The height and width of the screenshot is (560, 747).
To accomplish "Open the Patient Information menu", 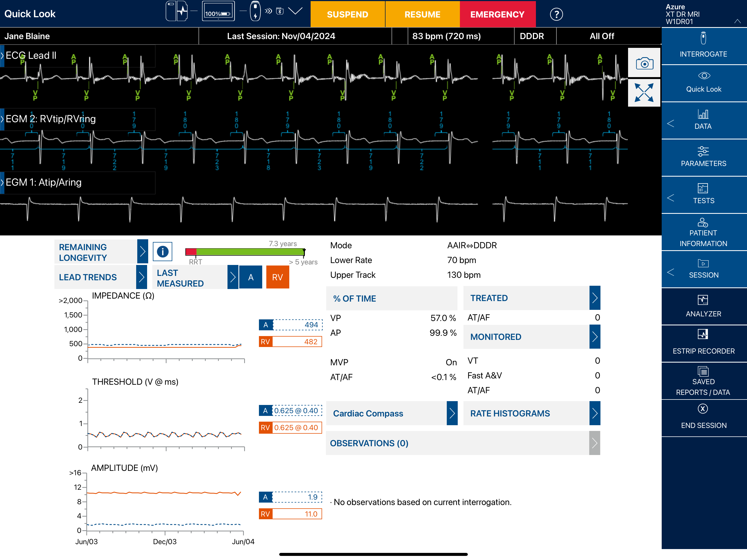I will [703, 232].
